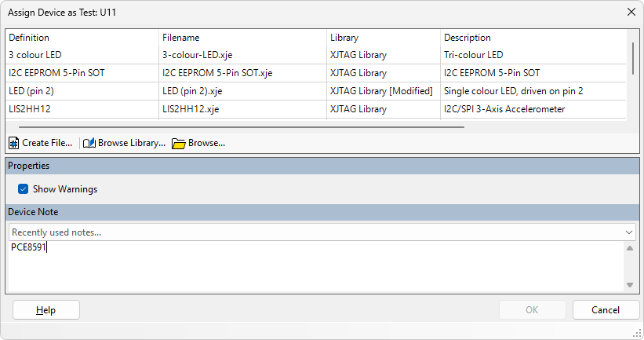Click the Browse folder icon
The image size is (644, 340).
point(178,143)
